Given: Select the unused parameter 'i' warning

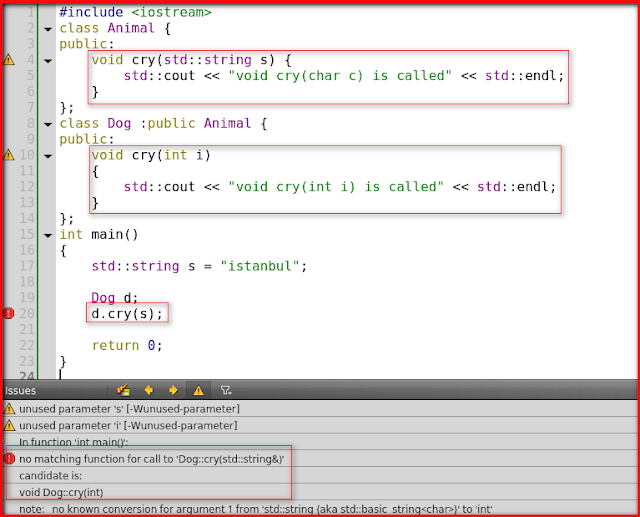Looking at the screenshot, I should pos(320,426).
